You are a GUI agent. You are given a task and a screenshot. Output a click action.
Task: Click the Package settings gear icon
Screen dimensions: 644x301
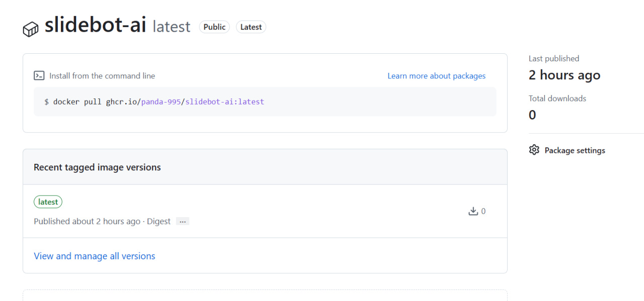pyautogui.click(x=534, y=150)
